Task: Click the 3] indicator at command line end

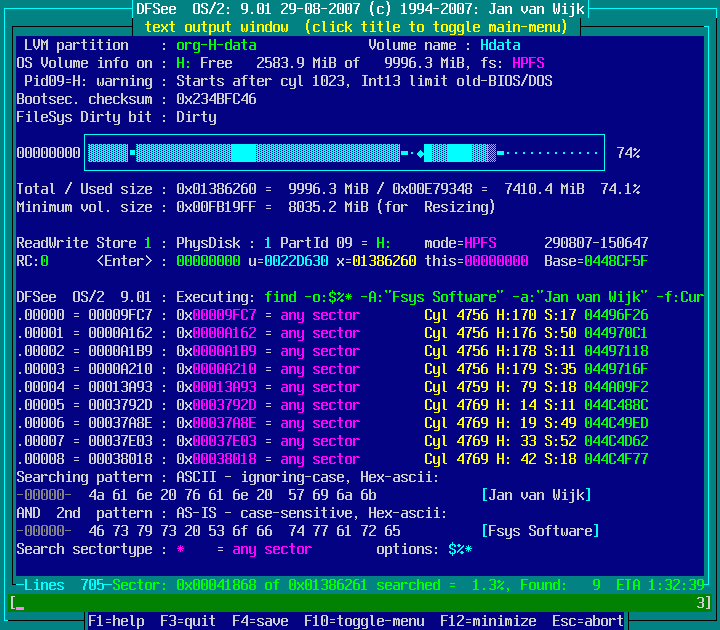Action: click(703, 602)
